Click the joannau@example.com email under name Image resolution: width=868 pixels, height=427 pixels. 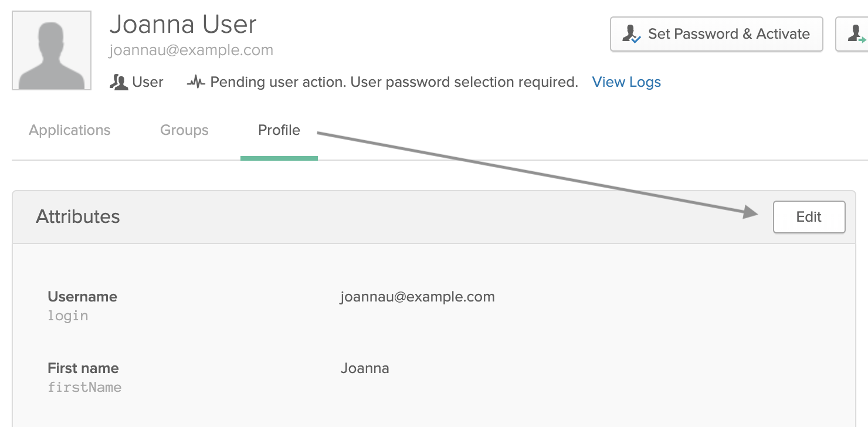[191, 50]
